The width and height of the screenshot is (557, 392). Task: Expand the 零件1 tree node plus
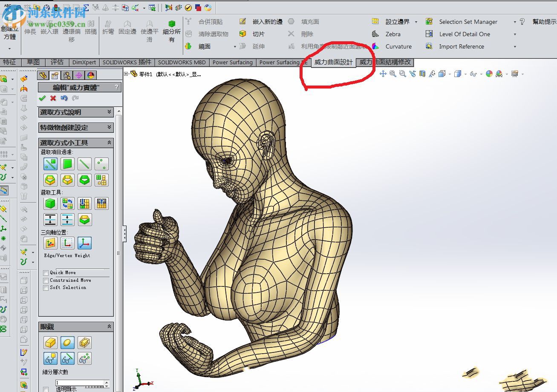click(126, 74)
